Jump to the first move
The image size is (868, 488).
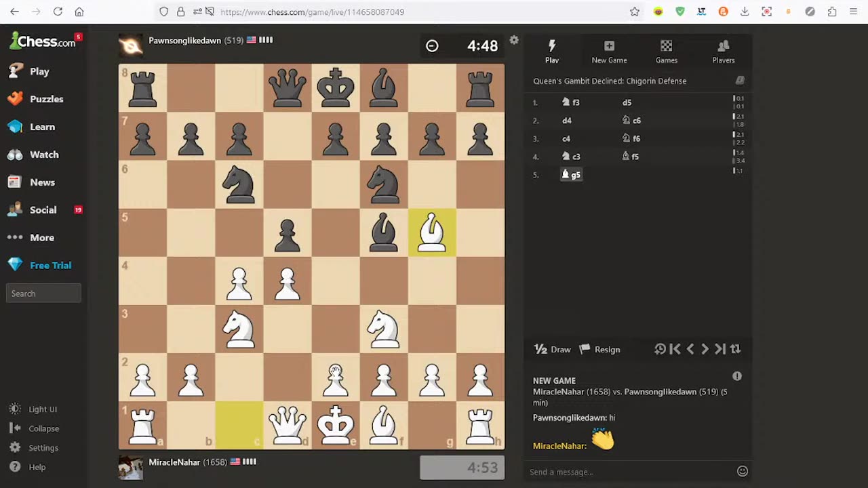[x=675, y=349]
